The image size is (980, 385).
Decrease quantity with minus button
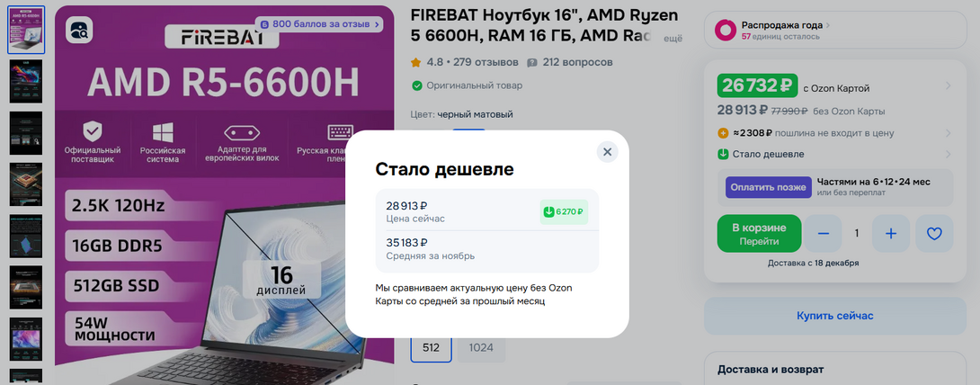pos(824,234)
